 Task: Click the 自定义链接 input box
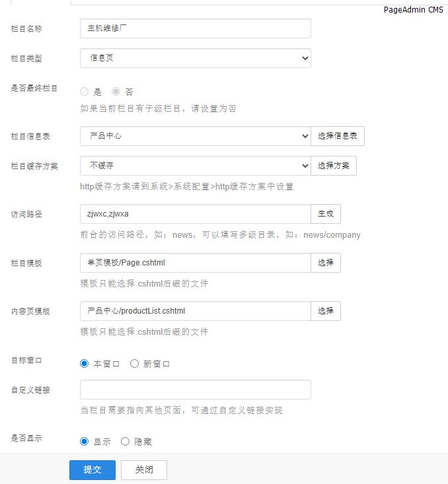point(195,390)
